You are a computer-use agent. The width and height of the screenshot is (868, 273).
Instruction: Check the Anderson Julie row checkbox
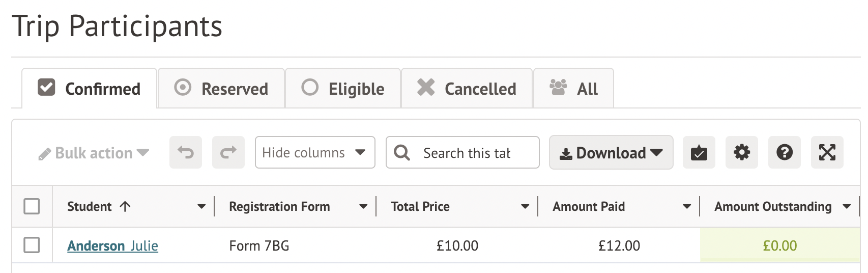pyautogui.click(x=32, y=245)
